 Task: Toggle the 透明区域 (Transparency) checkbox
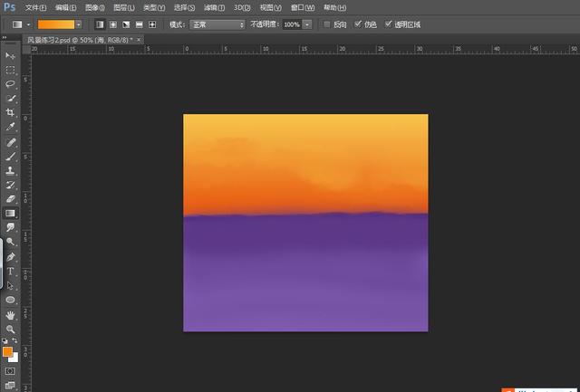[389, 24]
